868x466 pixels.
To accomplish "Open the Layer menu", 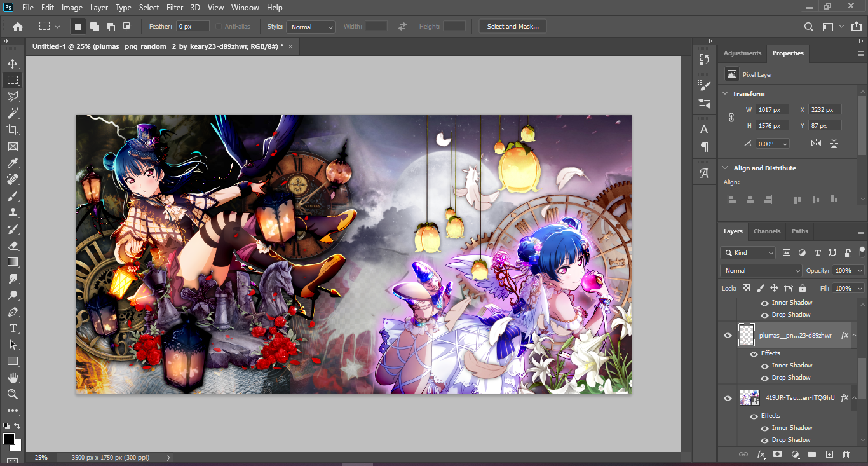I will tap(98, 8).
